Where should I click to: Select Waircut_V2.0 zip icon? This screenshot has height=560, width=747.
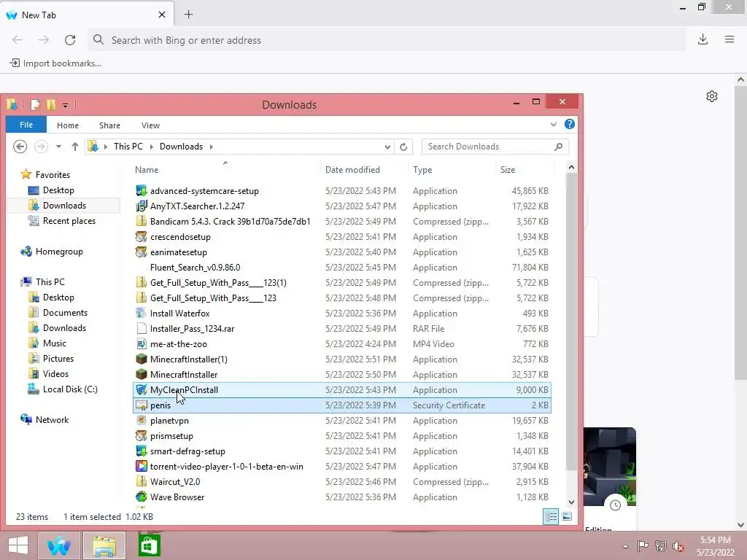(141, 481)
